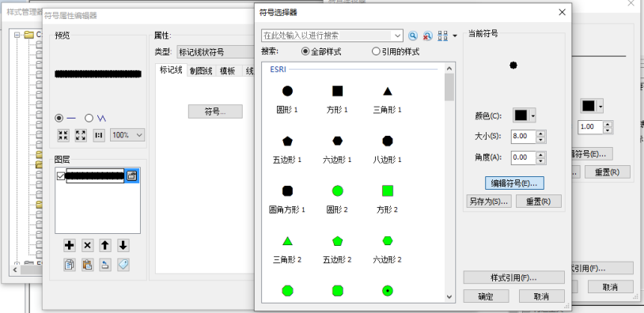Click the 符号... button

[215, 111]
